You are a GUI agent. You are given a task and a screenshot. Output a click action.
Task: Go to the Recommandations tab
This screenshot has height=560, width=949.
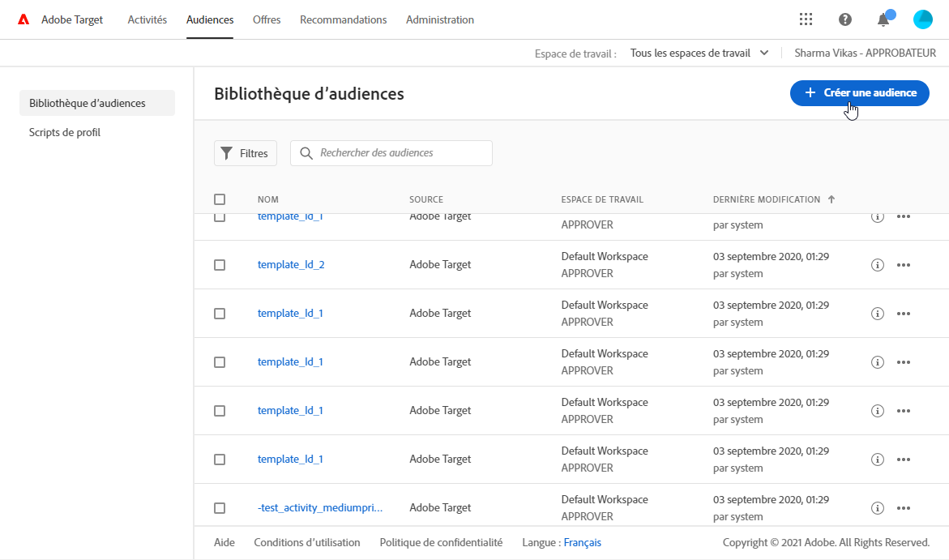click(x=343, y=19)
